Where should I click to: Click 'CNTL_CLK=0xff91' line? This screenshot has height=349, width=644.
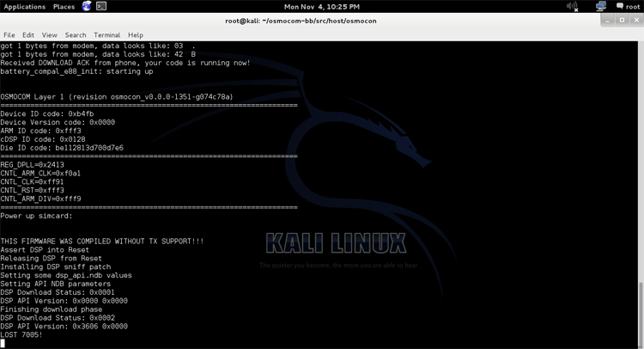click(x=32, y=181)
